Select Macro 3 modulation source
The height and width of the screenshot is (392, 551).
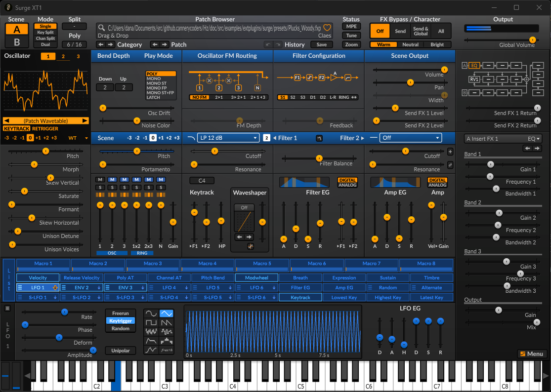(x=153, y=265)
